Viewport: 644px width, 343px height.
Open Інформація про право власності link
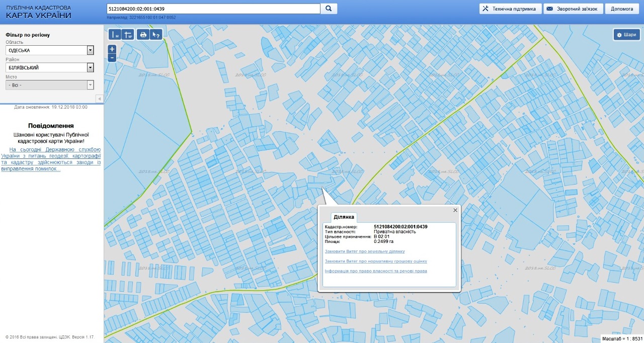click(x=376, y=271)
